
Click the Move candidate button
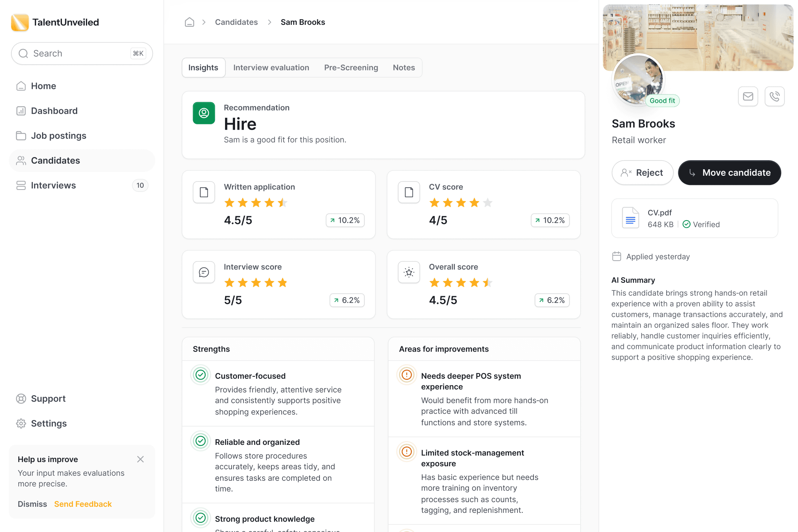click(x=729, y=172)
